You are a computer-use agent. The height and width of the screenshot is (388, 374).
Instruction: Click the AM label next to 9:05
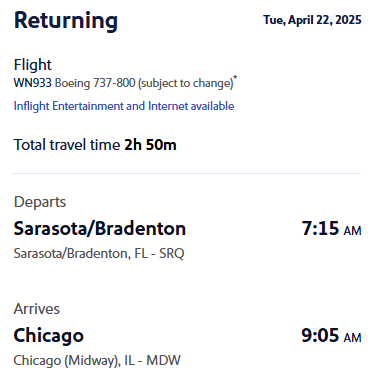coord(353,338)
